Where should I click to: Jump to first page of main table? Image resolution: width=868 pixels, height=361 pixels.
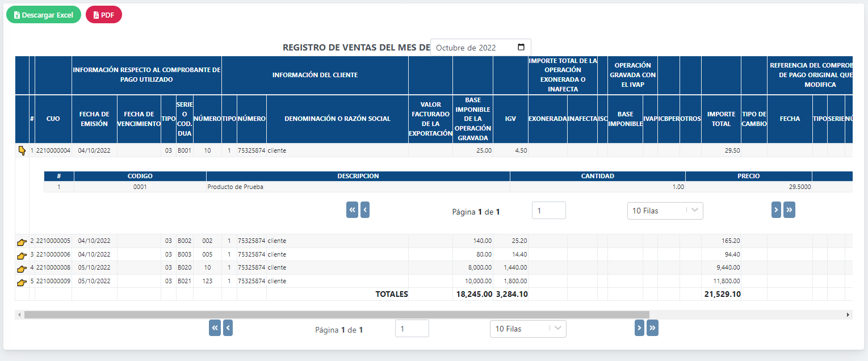pos(215,328)
